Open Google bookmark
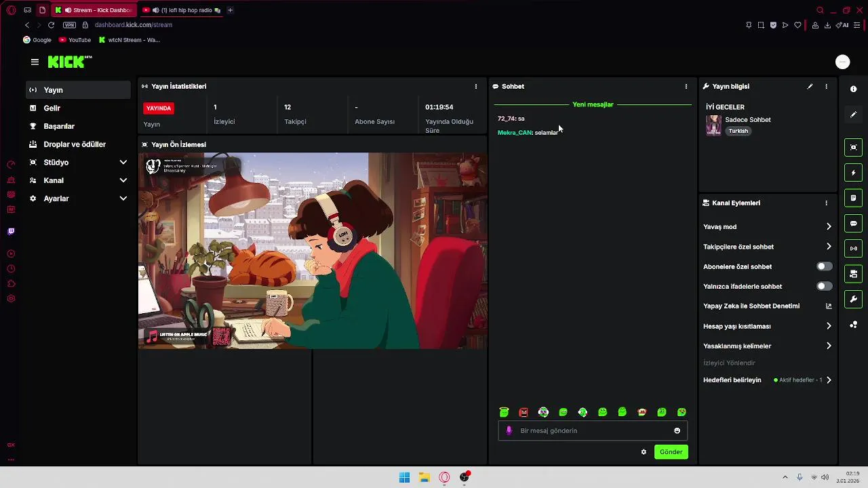 (x=37, y=40)
